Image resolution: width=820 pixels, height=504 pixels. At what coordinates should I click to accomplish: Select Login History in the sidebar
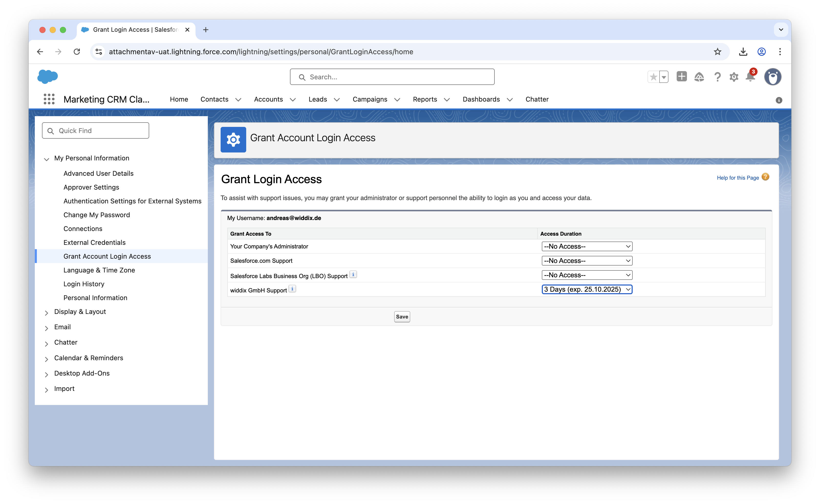point(84,284)
